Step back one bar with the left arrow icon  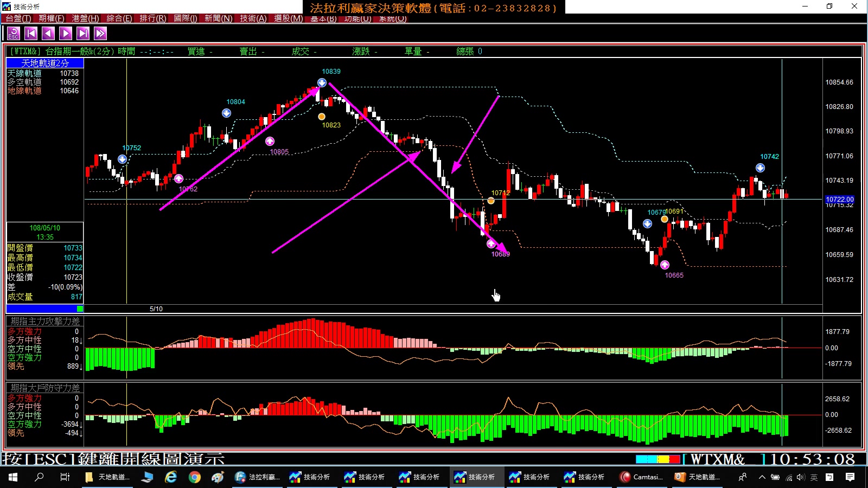(48, 34)
